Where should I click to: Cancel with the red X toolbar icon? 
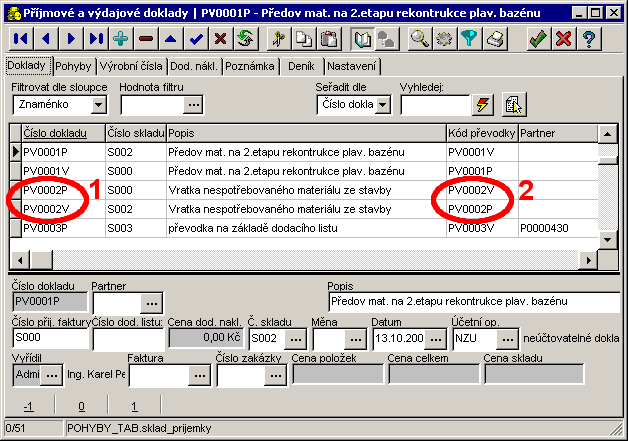[x=563, y=40]
